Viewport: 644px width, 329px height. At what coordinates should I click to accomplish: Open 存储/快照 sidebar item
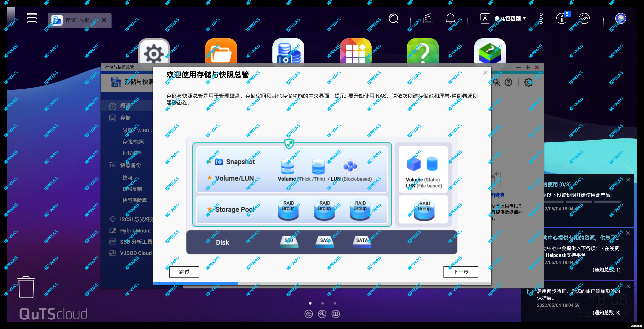tap(133, 142)
